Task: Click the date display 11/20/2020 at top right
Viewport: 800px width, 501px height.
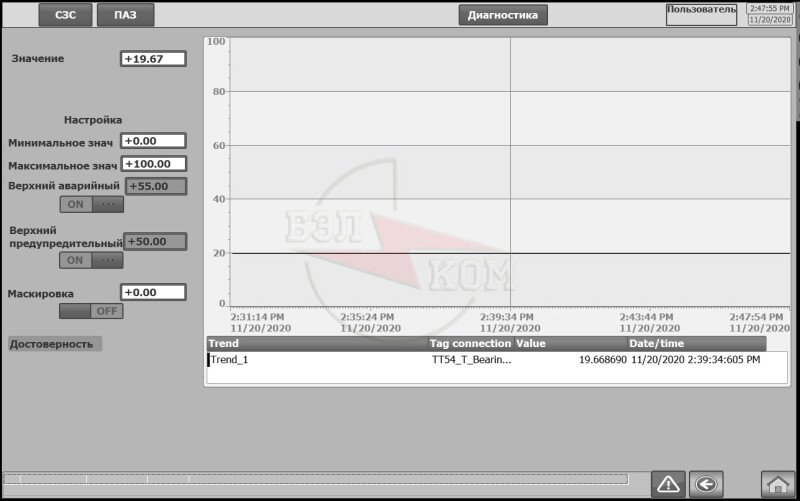Action: tap(770, 20)
